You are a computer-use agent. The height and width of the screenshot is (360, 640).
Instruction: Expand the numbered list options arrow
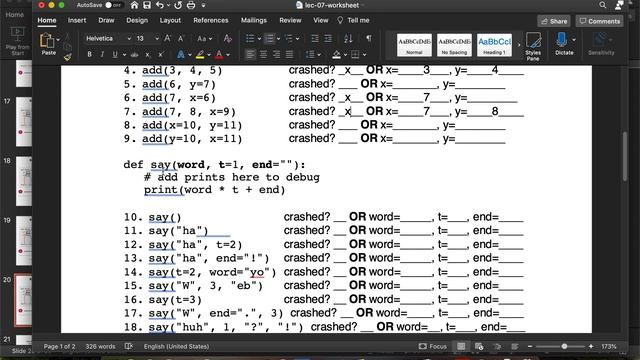click(278, 39)
